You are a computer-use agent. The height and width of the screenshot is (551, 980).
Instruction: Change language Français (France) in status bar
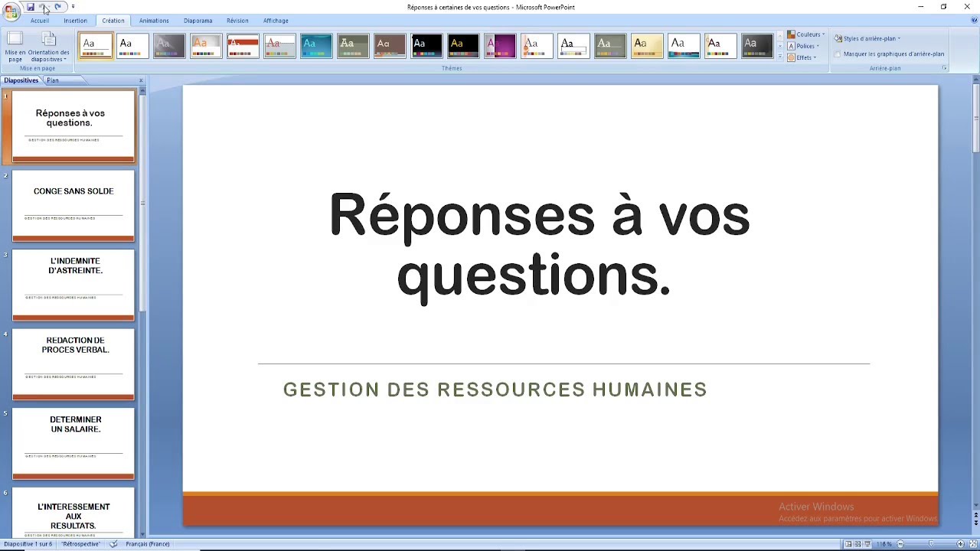pyautogui.click(x=147, y=544)
